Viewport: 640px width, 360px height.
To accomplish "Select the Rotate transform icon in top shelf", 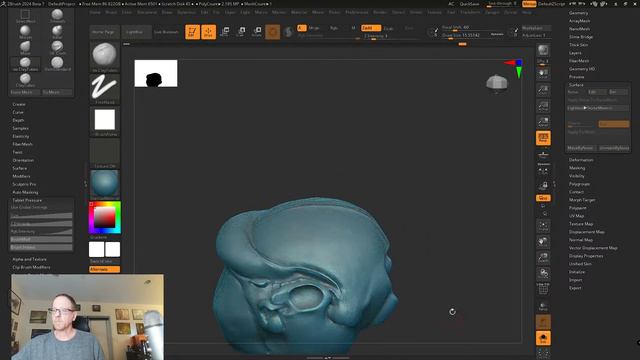I will [257, 32].
